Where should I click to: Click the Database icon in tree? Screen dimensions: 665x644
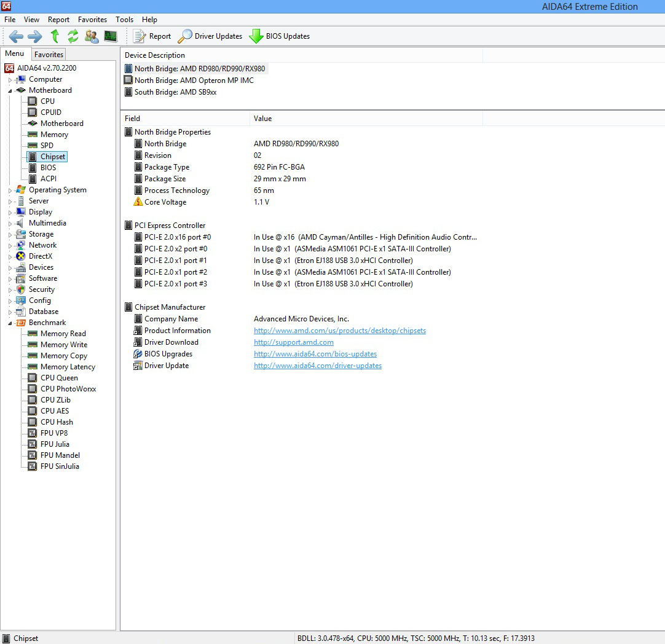click(x=21, y=311)
